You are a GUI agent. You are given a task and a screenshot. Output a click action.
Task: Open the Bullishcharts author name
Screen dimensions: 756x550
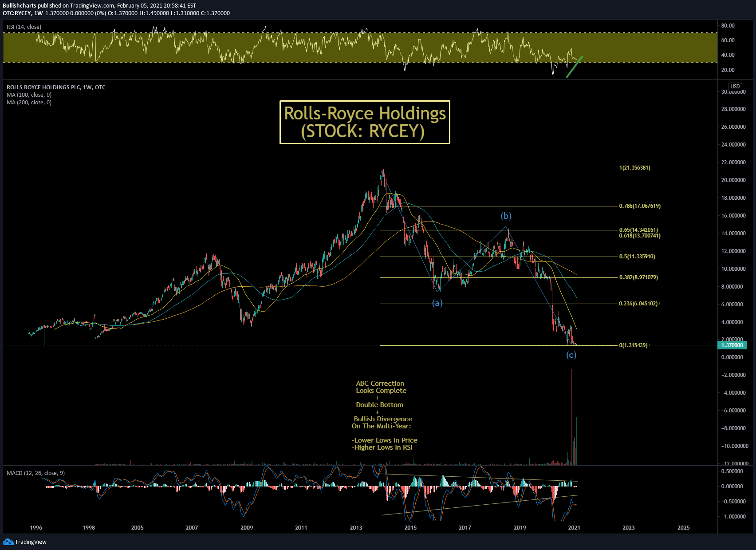20,6
